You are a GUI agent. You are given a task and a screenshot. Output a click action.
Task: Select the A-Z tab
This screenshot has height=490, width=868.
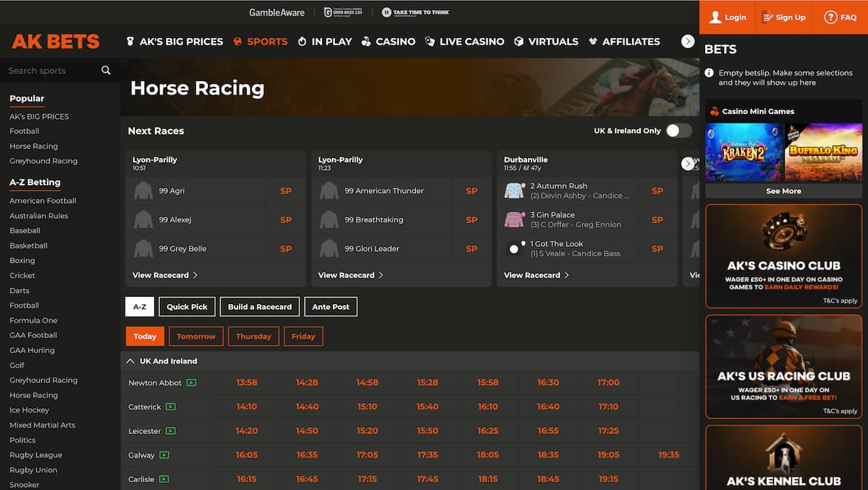click(139, 306)
